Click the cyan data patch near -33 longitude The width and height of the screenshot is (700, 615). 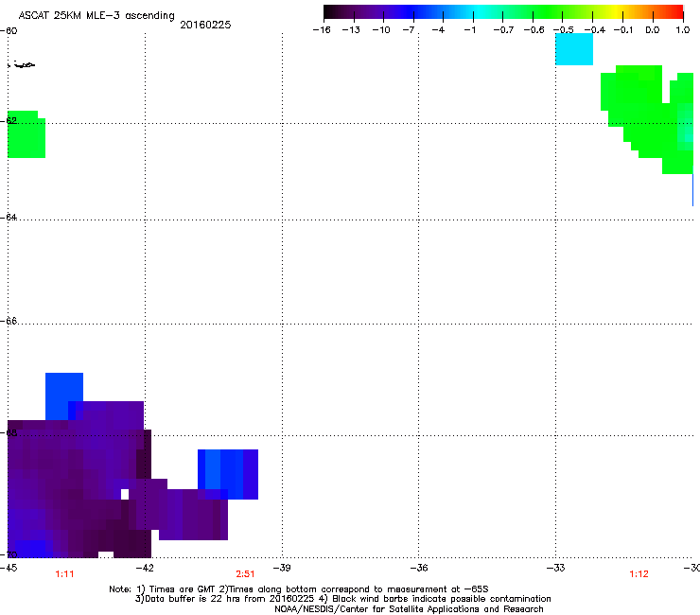click(x=574, y=49)
